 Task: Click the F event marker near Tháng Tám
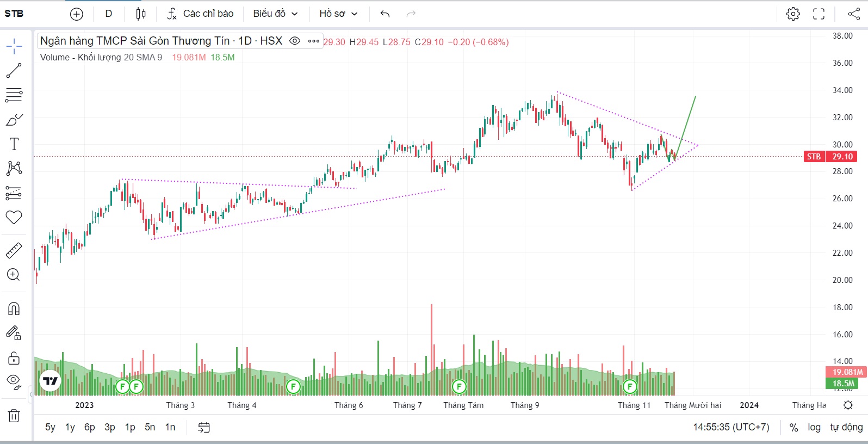459,387
